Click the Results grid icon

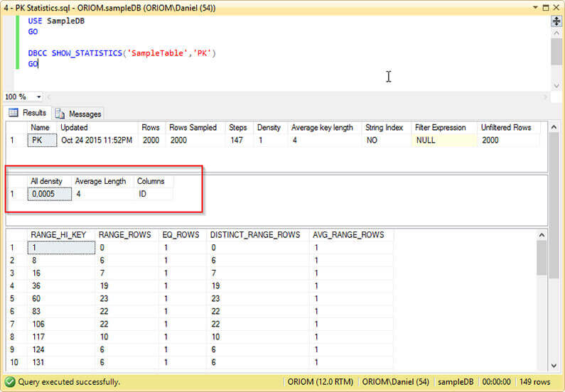point(14,113)
